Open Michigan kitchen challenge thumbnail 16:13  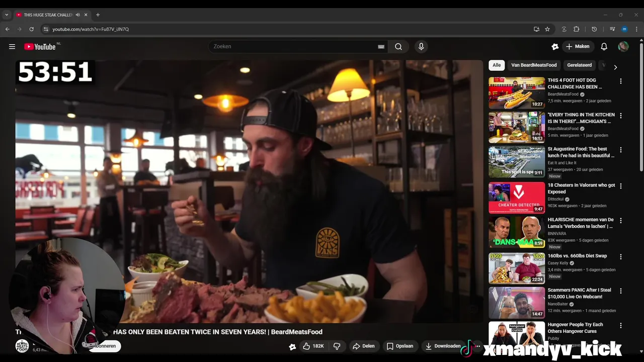pos(517,127)
